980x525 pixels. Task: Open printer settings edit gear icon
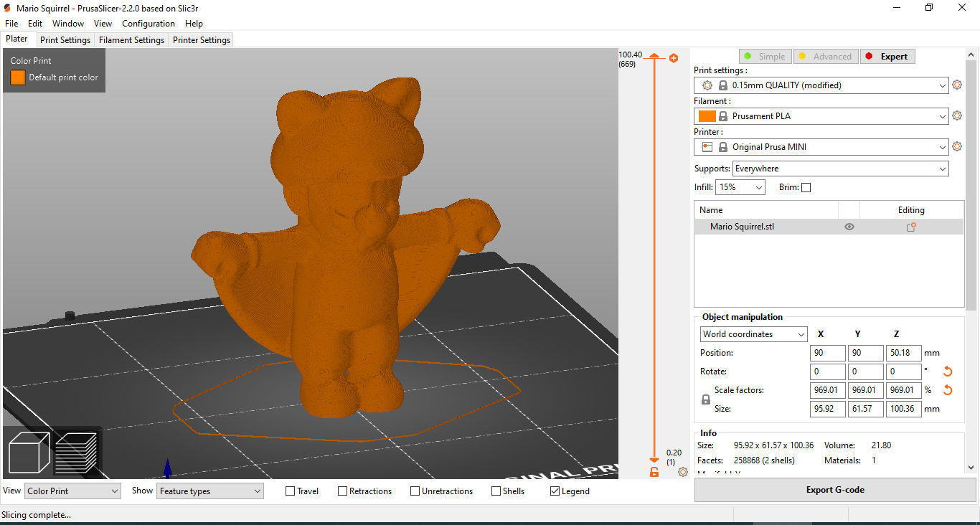[957, 146]
